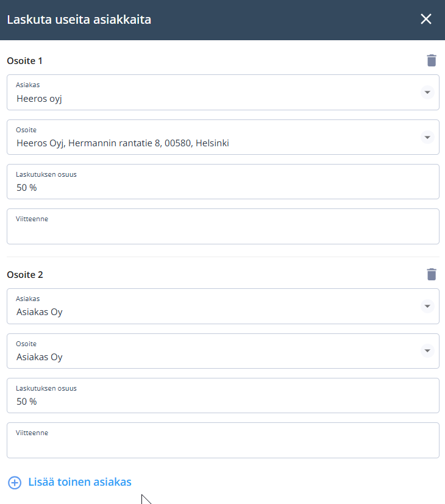Click the Laskutuksen osuus field in Osoite 1

click(x=223, y=182)
